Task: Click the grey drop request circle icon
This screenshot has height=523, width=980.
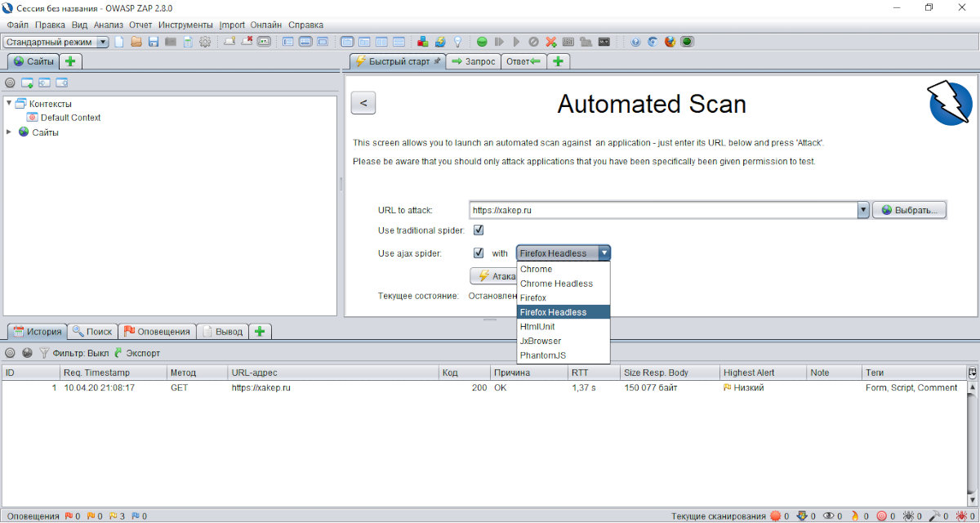Action: click(x=533, y=42)
